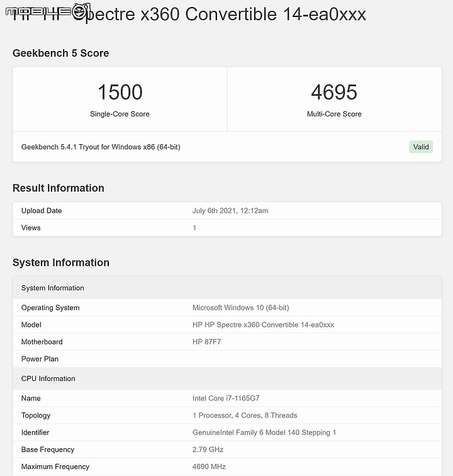Click the 'Maximum Frequency' row label

click(55, 467)
